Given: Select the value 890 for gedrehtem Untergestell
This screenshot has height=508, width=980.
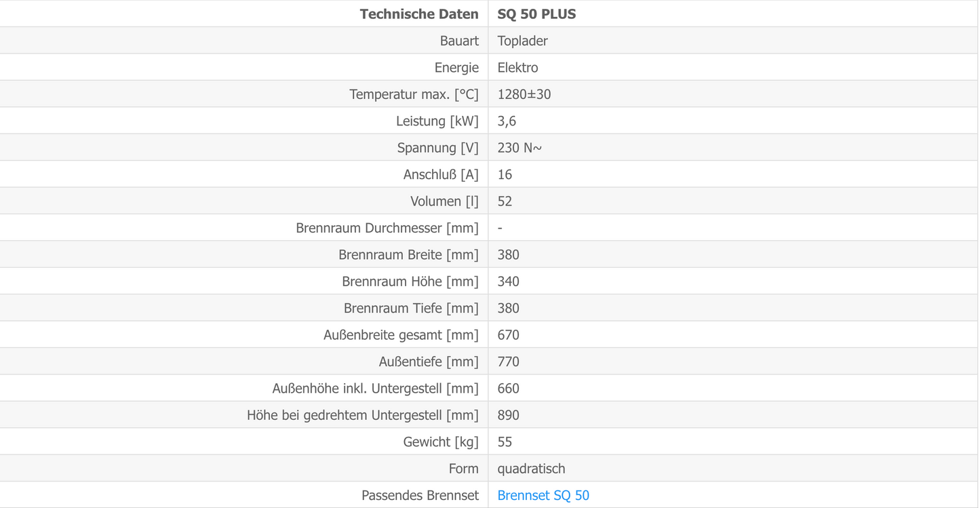Looking at the screenshot, I should [508, 415].
